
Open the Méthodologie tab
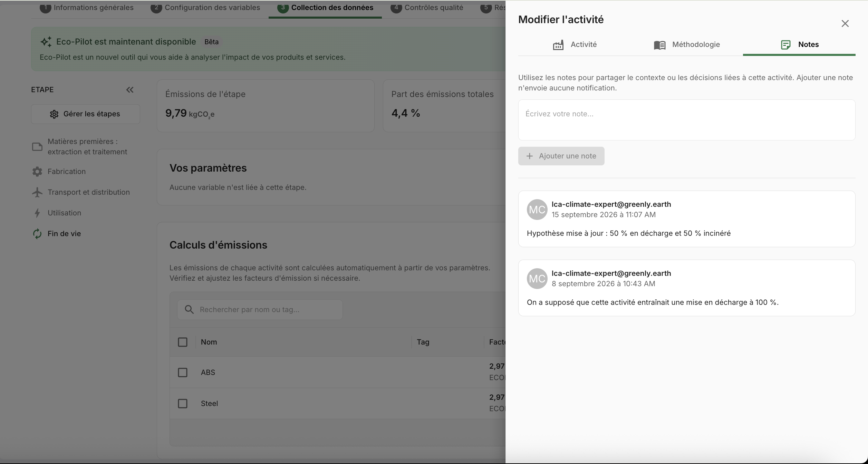point(687,45)
